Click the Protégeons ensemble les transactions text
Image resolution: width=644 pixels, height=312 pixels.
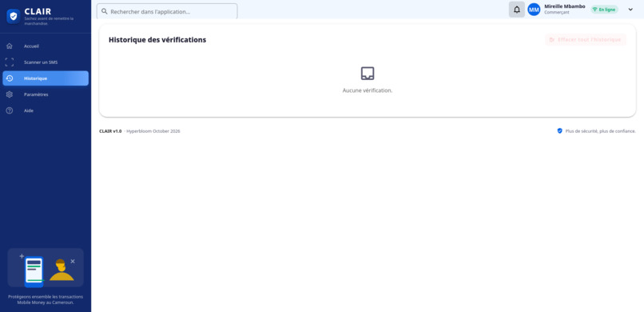point(46,299)
